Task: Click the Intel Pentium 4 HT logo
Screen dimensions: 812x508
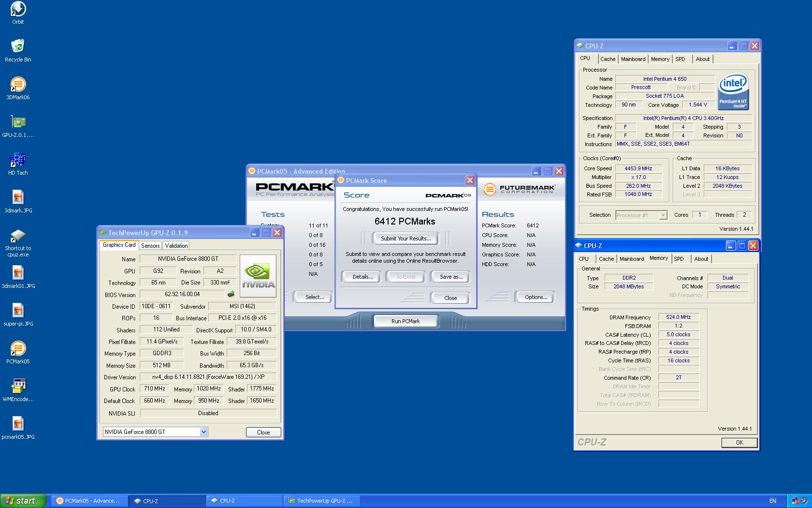Action: click(x=733, y=91)
